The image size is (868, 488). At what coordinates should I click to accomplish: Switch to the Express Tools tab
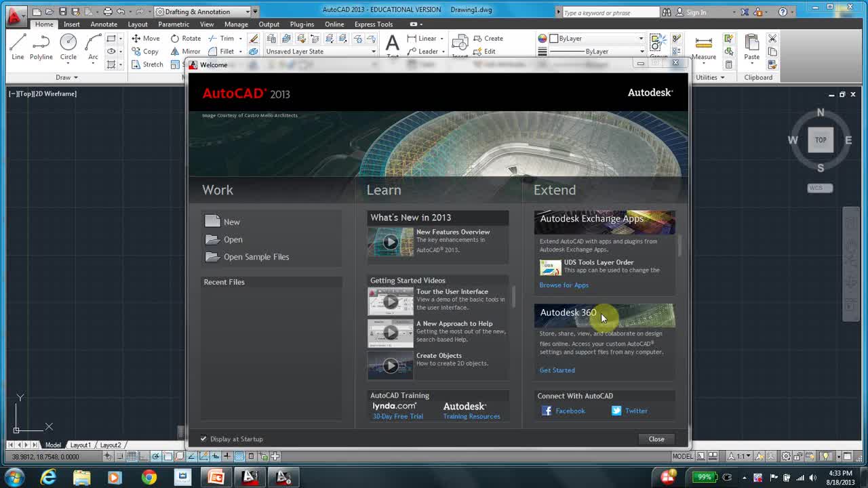(x=374, y=24)
